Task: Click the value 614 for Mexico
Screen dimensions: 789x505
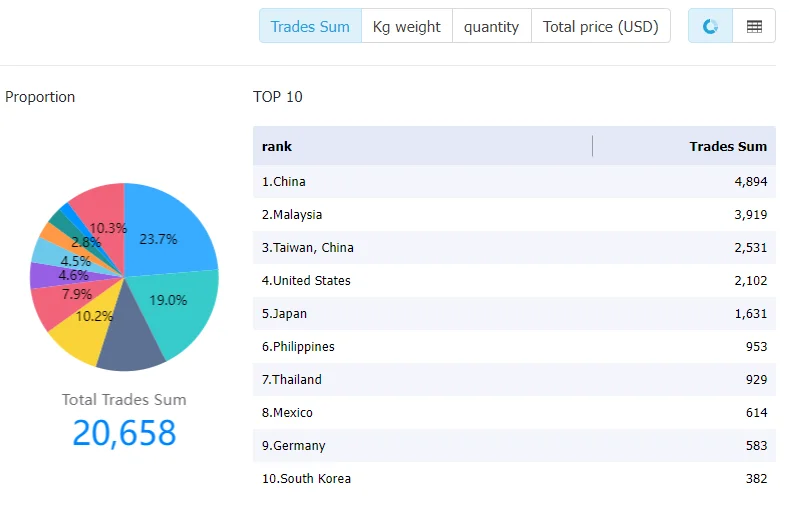Action: (756, 413)
